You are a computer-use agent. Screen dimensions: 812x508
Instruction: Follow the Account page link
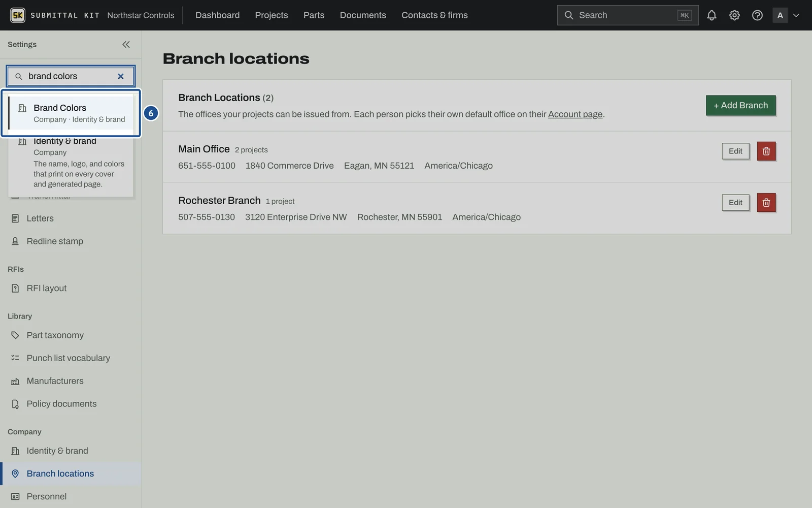coord(575,114)
